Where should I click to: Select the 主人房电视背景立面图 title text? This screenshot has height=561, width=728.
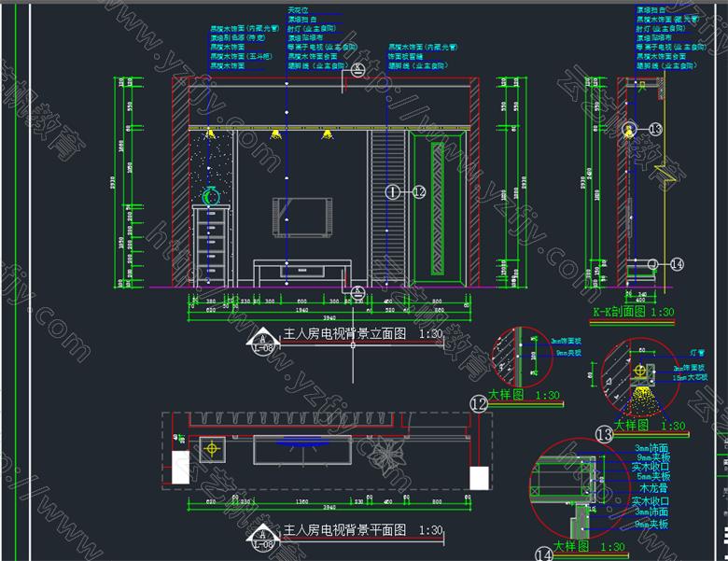click(x=345, y=333)
